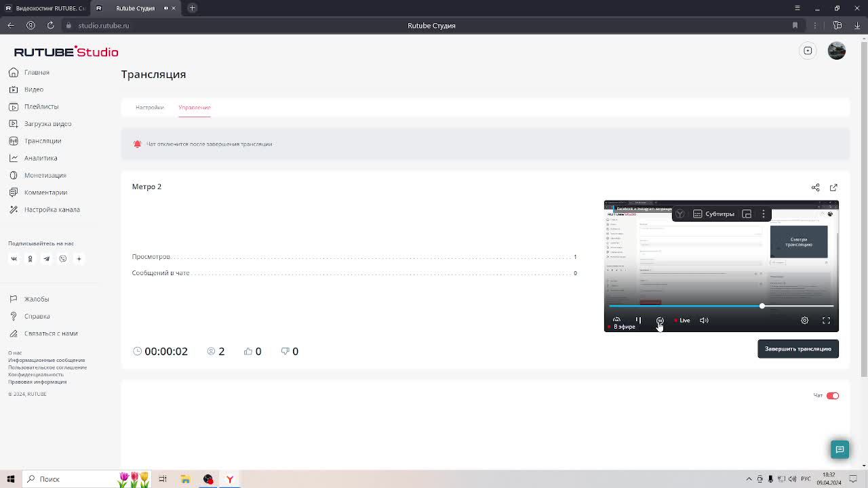Select the Управление tab
The height and width of the screenshot is (488, 868).
tap(195, 107)
